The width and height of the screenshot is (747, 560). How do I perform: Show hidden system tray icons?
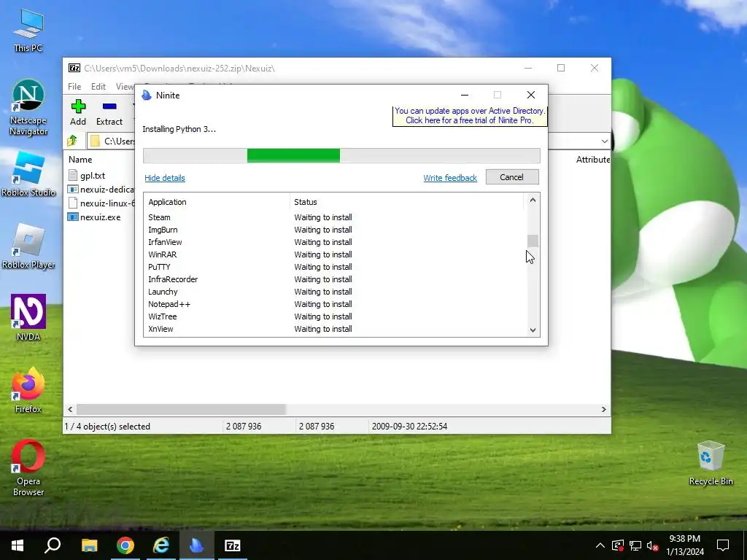click(600, 545)
